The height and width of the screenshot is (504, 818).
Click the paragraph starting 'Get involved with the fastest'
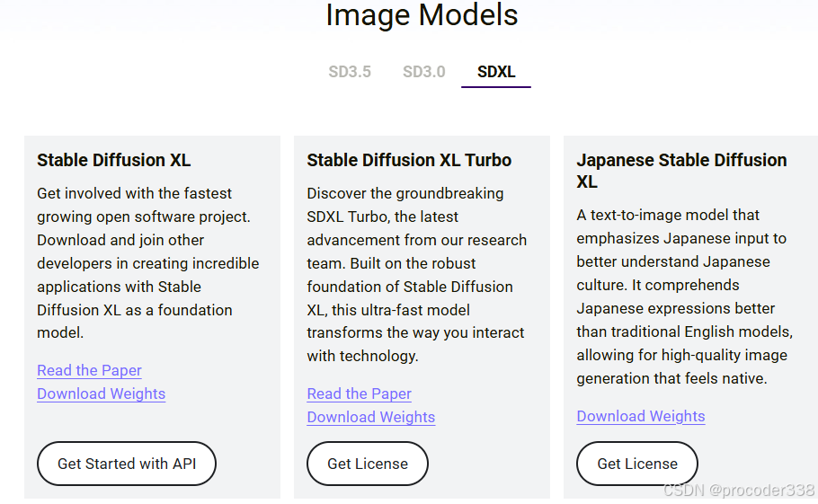point(148,262)
